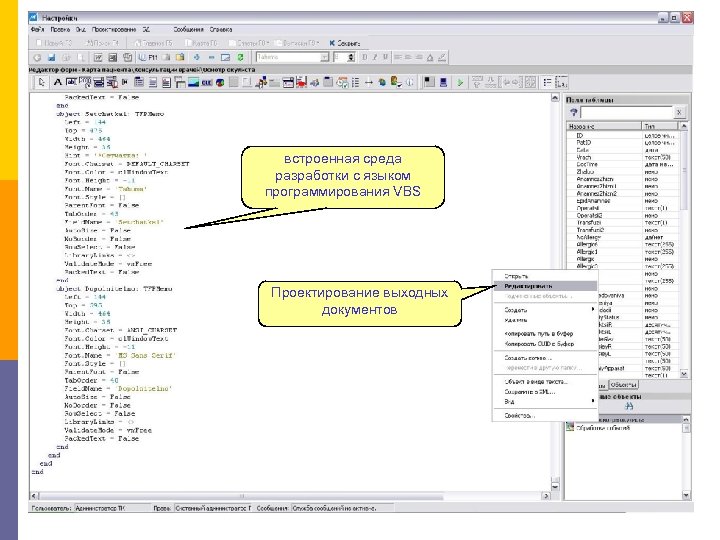Screen dimensions: 720x540
Task: Select the 'Transfuzi' field row
Action: pyautogui.click(x=623, y=223)
